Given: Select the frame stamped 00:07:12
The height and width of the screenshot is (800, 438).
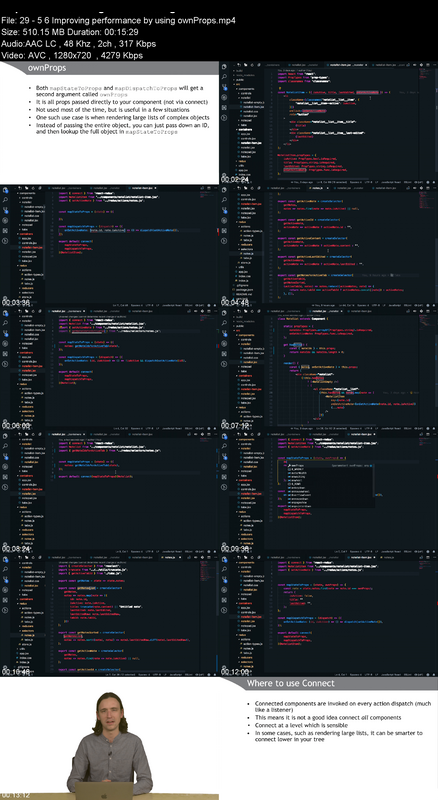Looking at the screenshot, I should click(329, 370).
